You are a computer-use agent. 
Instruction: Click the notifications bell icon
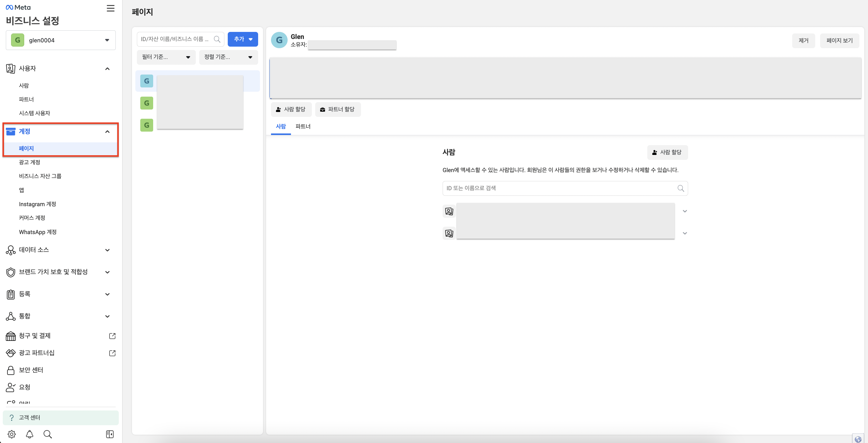pyautogui.click(x=30, y=434)
